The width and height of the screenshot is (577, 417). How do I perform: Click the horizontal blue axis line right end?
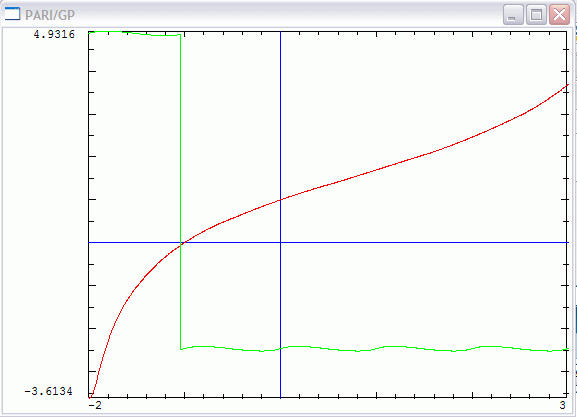coord(566,243)
